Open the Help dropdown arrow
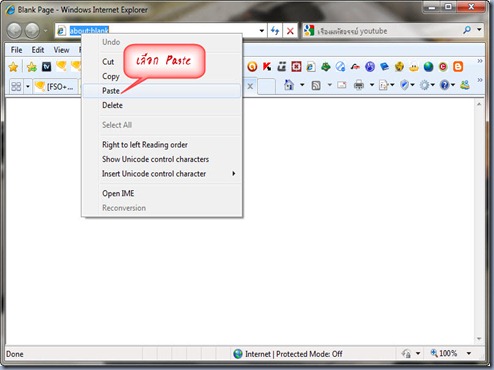 click(453, 85)
